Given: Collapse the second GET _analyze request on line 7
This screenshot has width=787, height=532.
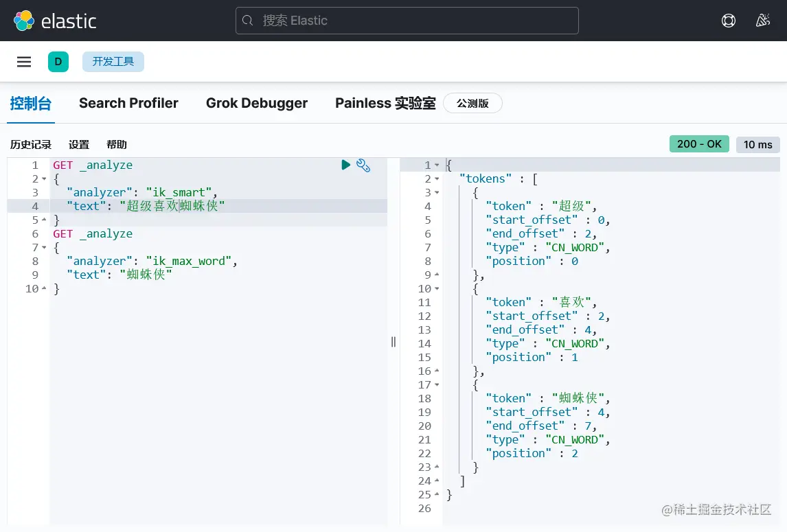Looking at the screenshot, I should pos(45,247).
